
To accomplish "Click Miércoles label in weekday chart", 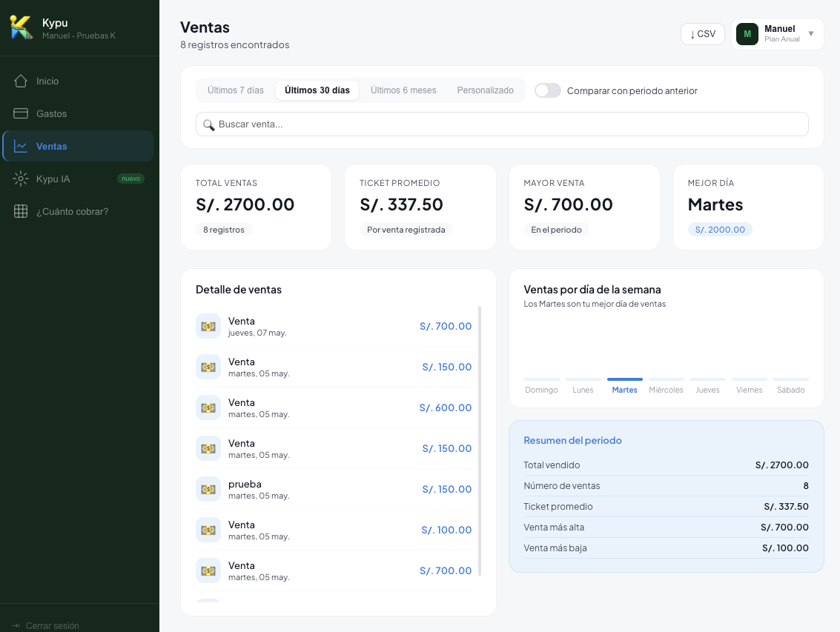I will click(x=666, y=390).
